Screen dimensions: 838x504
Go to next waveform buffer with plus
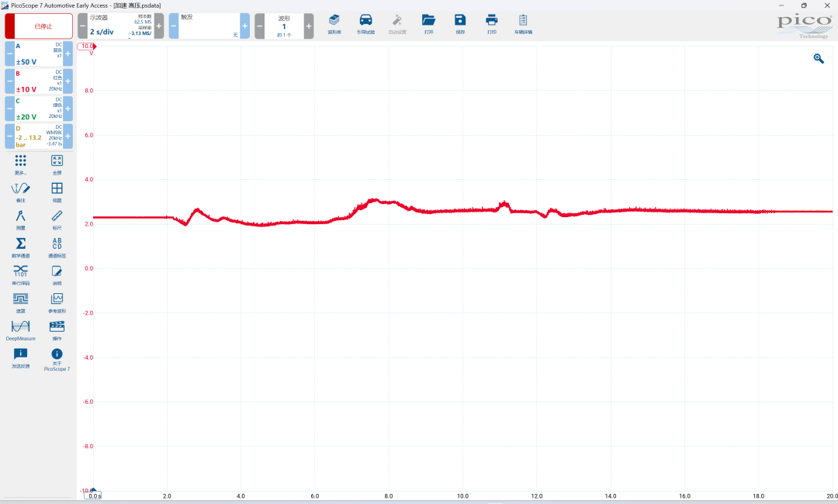click(309, 26)
